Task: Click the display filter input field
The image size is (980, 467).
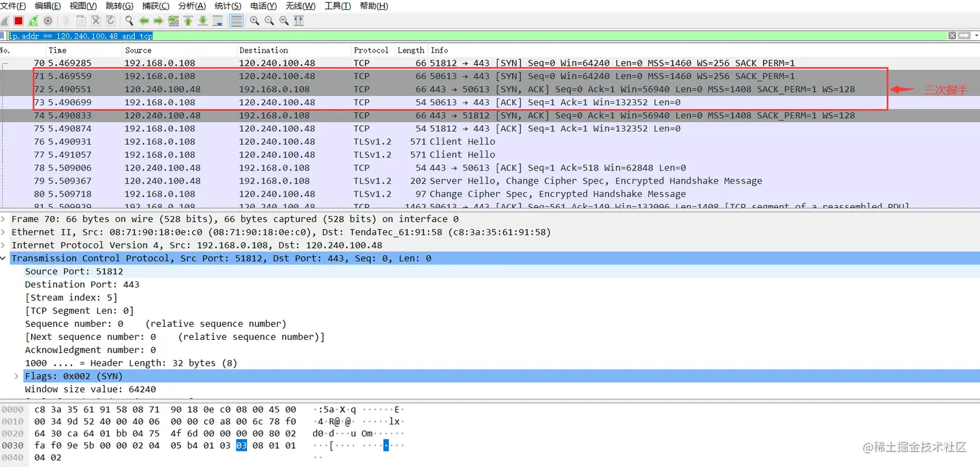Action: (x=476, y=36)
